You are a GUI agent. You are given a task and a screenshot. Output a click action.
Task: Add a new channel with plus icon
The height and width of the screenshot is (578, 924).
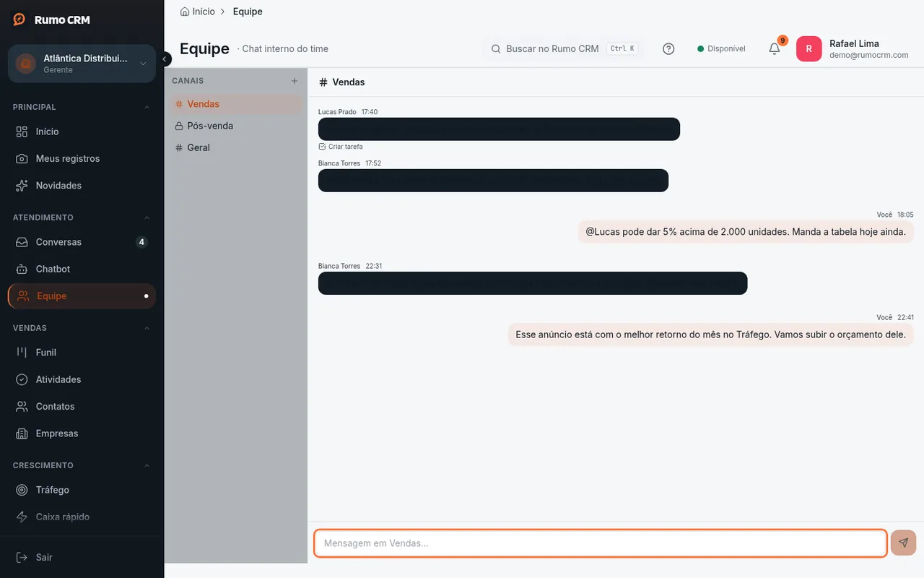[295, 81]
